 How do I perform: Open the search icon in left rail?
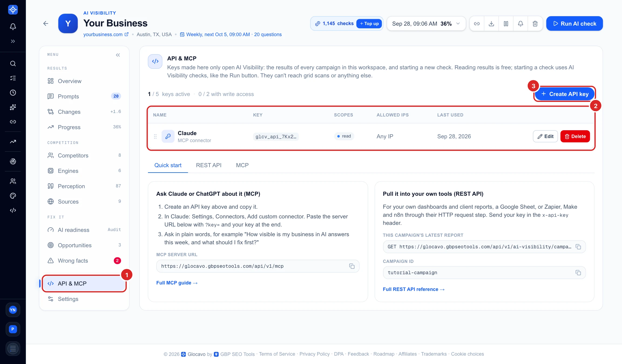click(13, 64)
